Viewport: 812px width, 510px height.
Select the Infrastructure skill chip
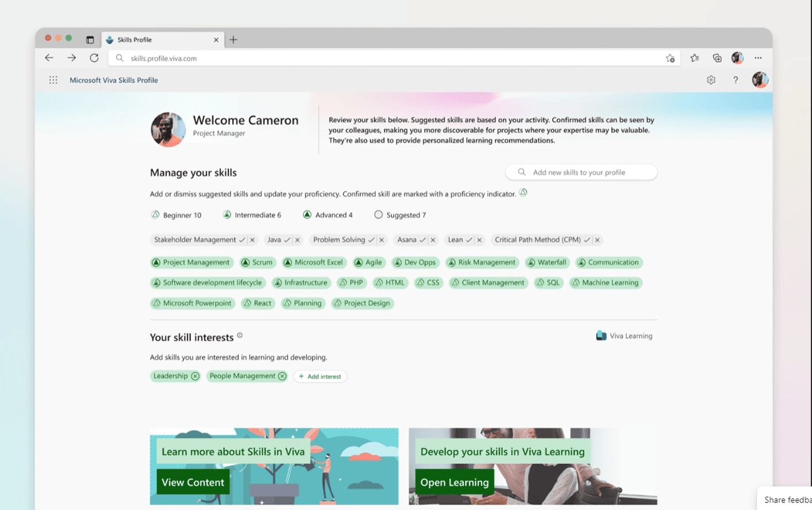click(x=302, y=283)
